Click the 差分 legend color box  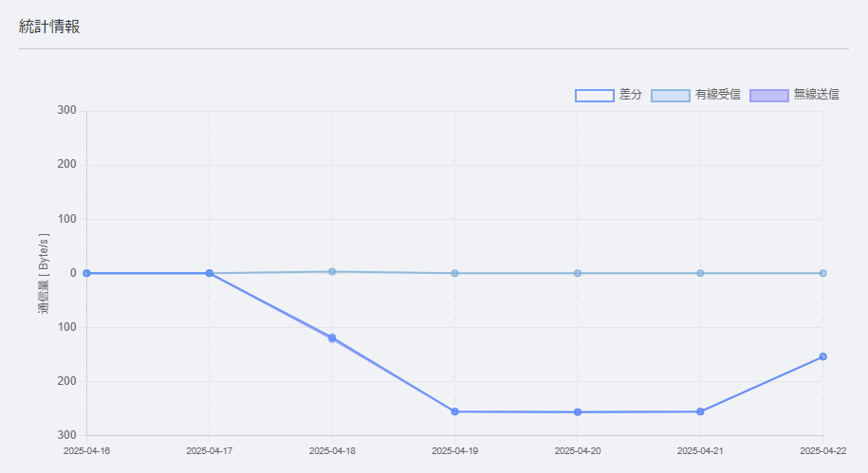[x=595, y=96]
